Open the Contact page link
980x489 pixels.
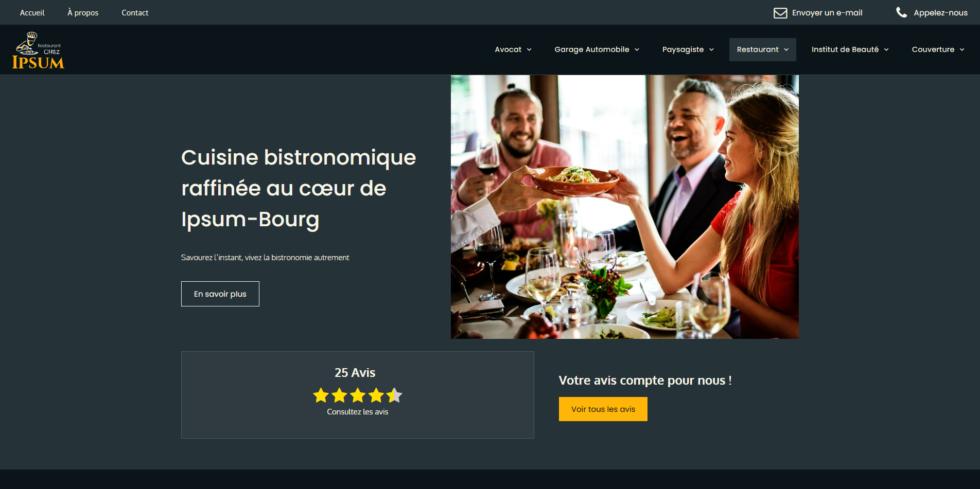(135, 12)
